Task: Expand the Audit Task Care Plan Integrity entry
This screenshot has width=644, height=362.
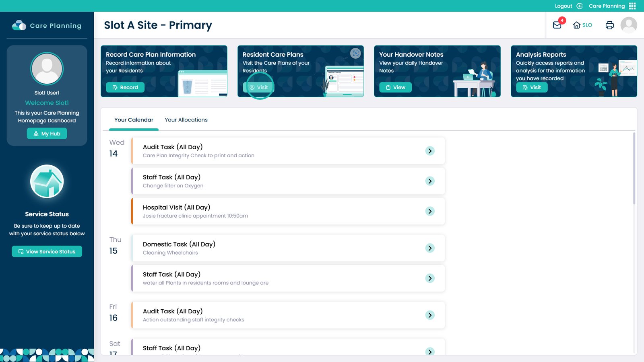Action: [x=430, y=151]
